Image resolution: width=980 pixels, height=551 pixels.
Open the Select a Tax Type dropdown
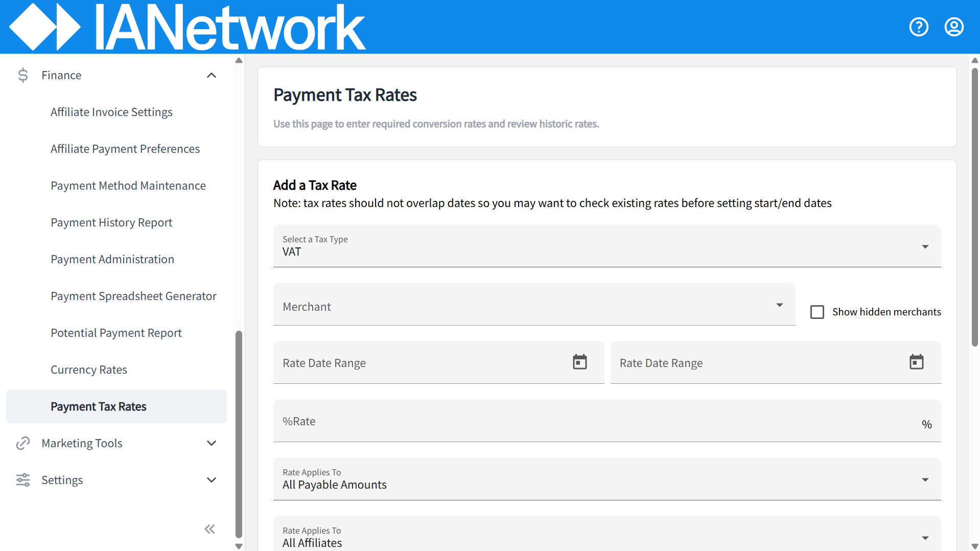point(925,246)
